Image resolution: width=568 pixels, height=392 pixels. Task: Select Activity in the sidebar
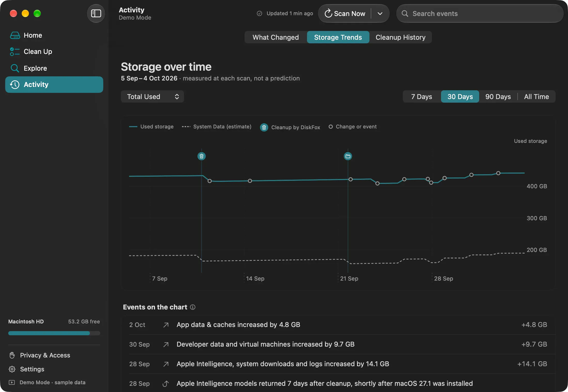pyautogui.click(x=54, y=85)
